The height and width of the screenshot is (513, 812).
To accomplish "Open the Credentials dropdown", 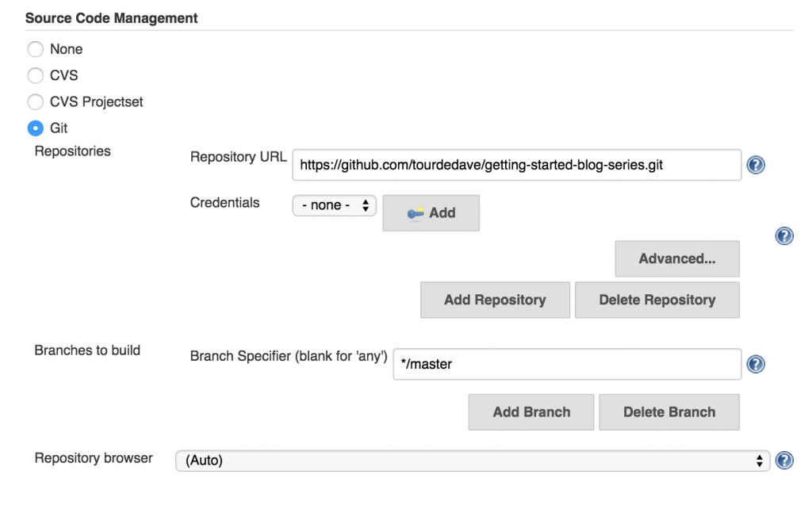I will click(x=334, y=205).
